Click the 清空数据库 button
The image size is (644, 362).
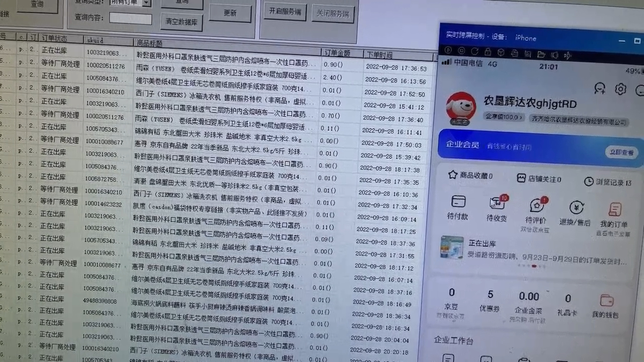point(182,22)
